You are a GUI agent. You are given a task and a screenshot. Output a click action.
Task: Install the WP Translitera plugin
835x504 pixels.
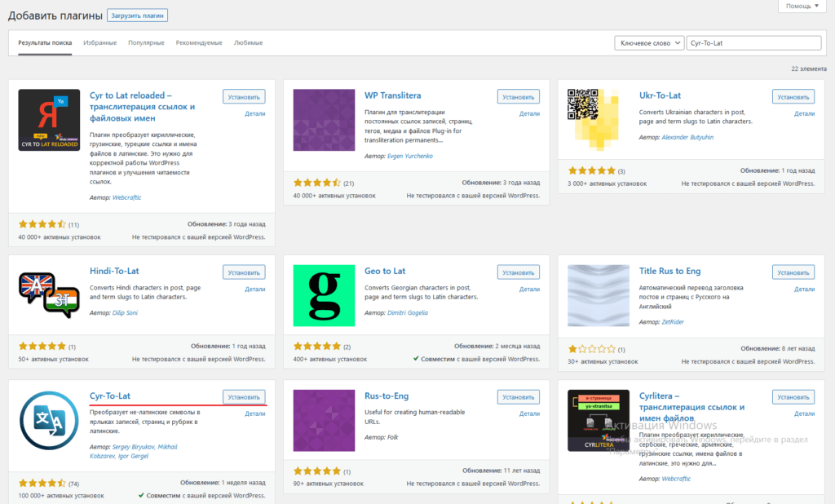[x=519, y=97]
